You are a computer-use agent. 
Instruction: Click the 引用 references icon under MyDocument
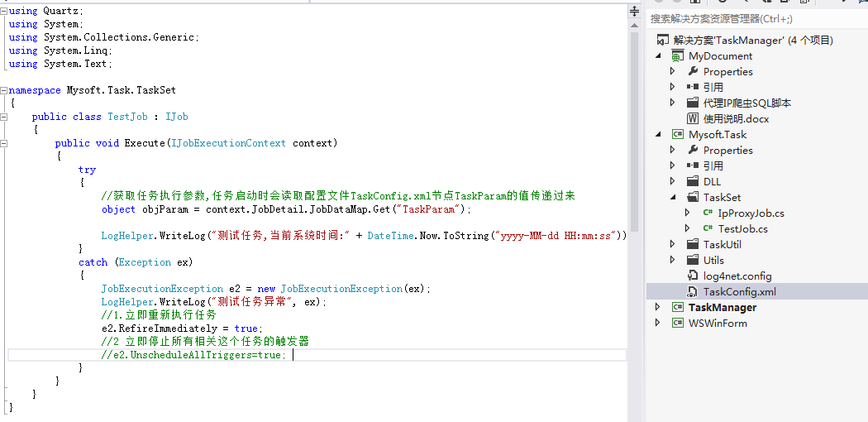coord(693,87)
